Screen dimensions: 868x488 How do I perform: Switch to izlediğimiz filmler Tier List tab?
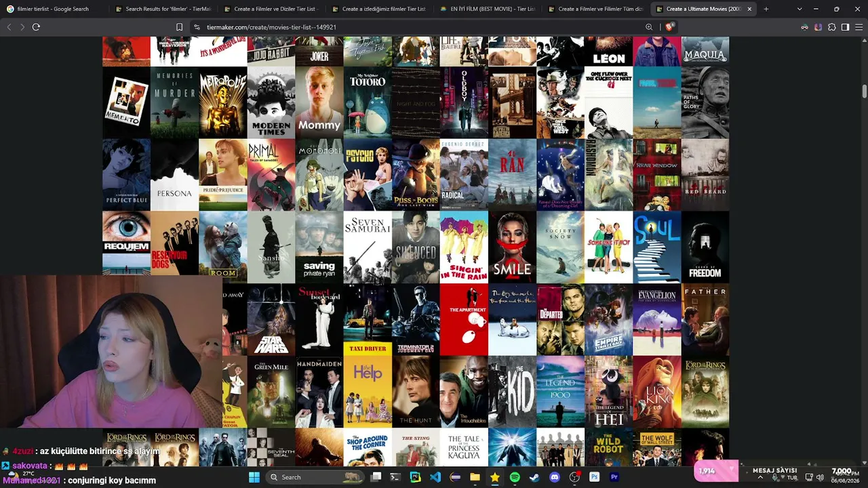coord(378,9)
